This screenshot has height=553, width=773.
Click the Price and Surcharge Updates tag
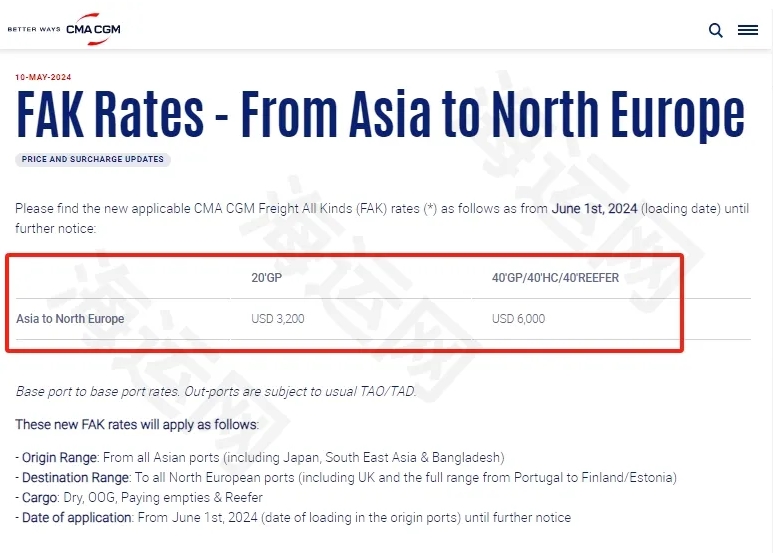click(x=93, y=159)
